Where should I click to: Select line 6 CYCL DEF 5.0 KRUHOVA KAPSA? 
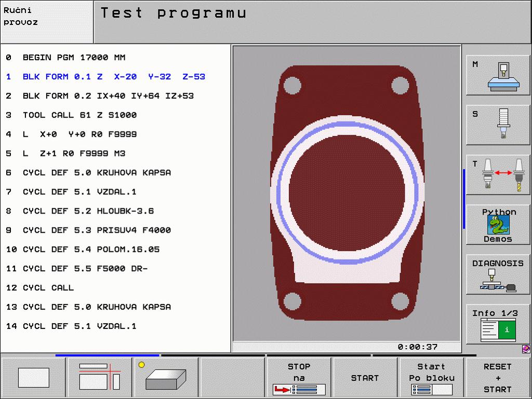[115, 172]
